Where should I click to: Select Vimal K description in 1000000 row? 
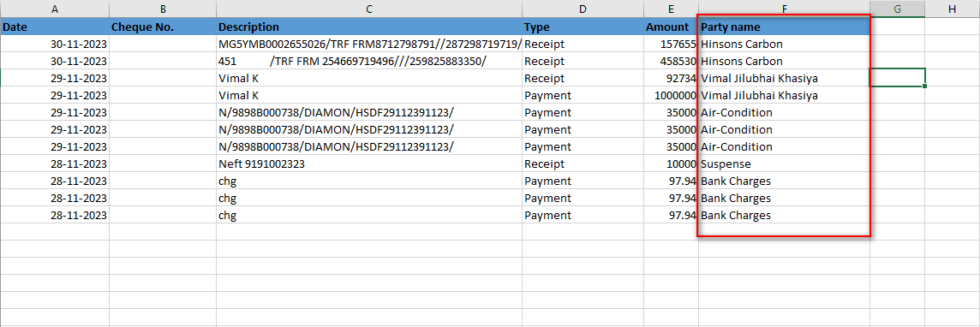(369, 96)
